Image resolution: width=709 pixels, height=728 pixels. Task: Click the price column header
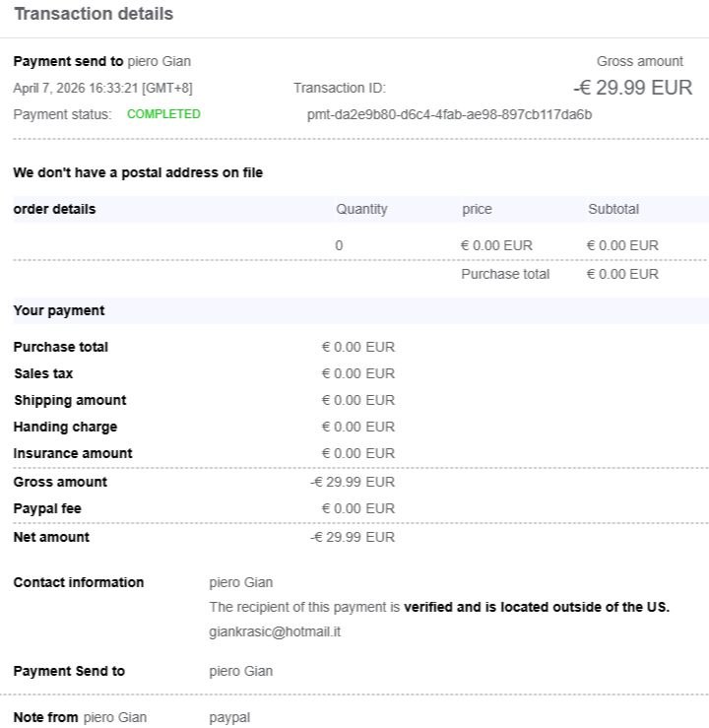point(477,209)
